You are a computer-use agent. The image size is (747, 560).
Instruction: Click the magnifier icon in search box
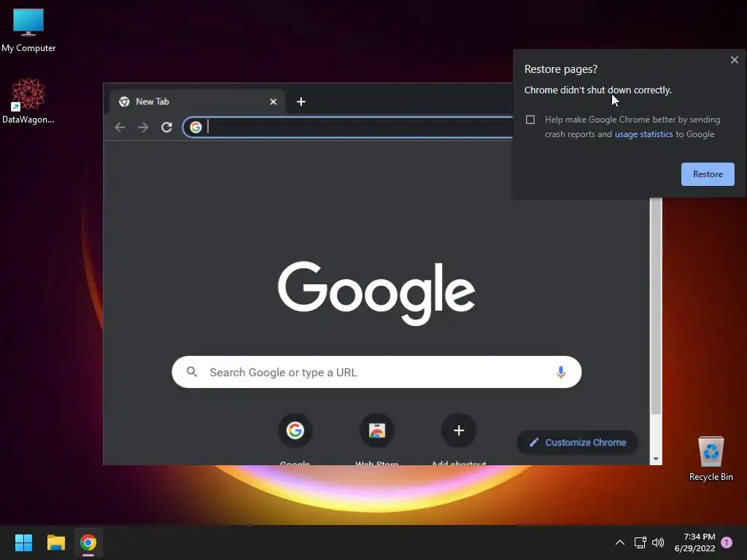192,372
